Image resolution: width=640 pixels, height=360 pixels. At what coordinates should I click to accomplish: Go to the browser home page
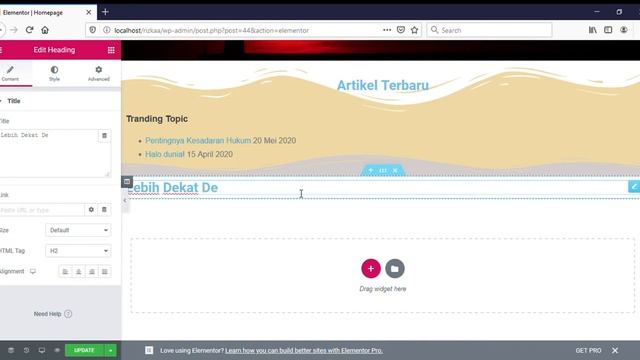(45, 30)
